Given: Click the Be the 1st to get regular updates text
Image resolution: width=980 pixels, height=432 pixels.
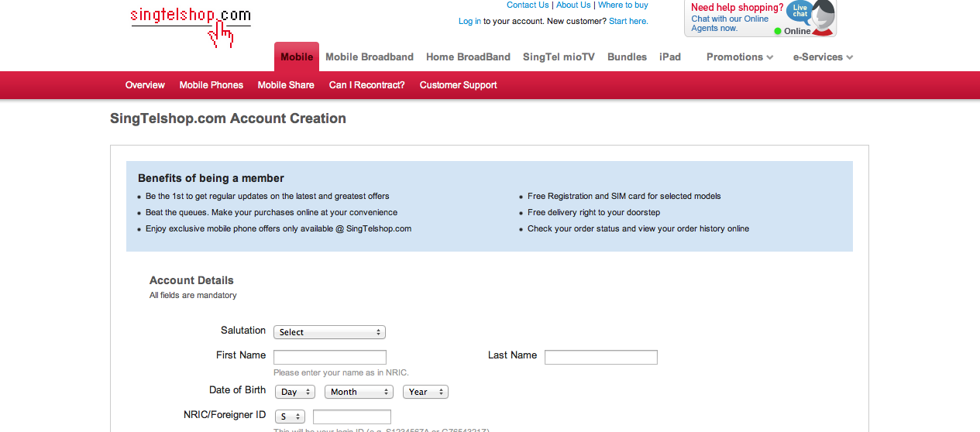Looking at the screenshot, I should coord(267,196).
